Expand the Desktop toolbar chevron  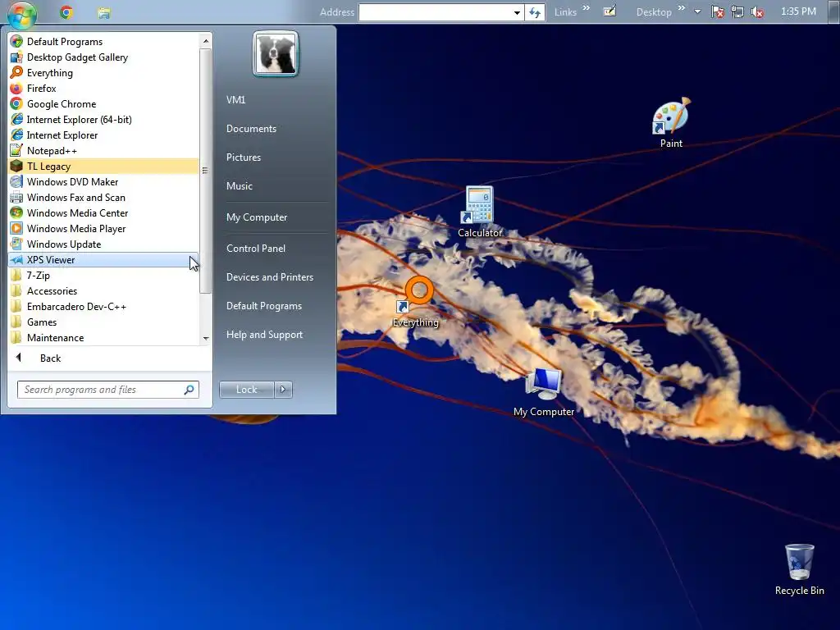click(x=682, y=8)
